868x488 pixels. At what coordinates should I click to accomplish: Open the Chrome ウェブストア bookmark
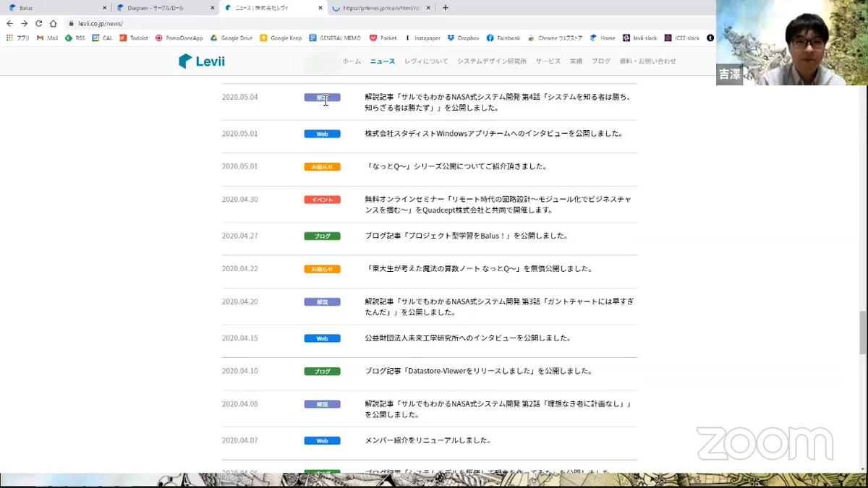tap(556, 38)
